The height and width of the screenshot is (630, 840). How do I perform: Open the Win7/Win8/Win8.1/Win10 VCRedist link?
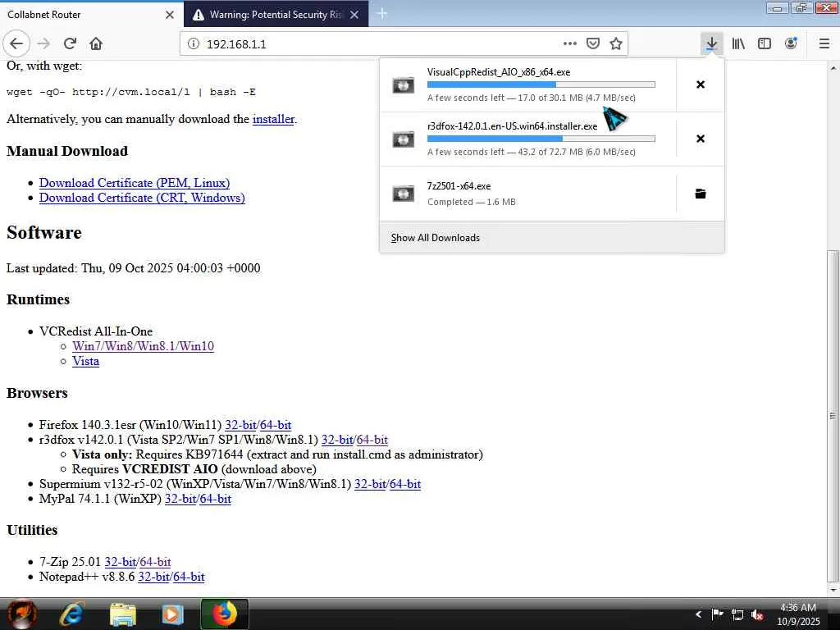pyautogui.click(x=143, y=346)
